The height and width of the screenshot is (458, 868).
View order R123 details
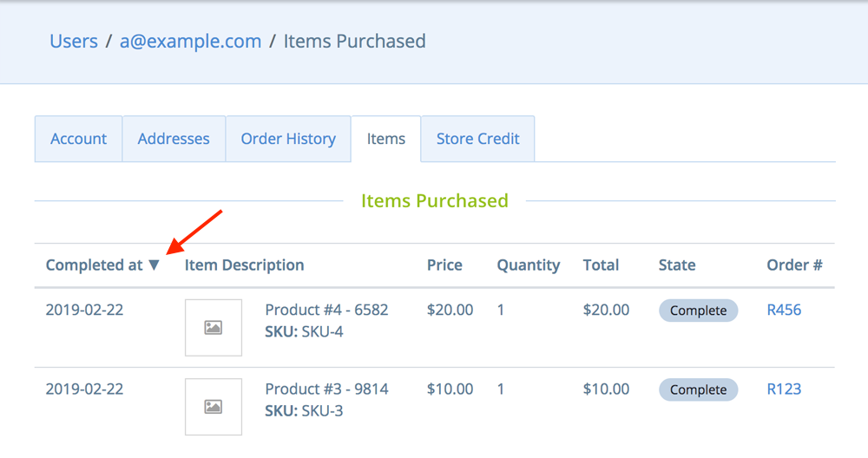click(x=784, y=389)
